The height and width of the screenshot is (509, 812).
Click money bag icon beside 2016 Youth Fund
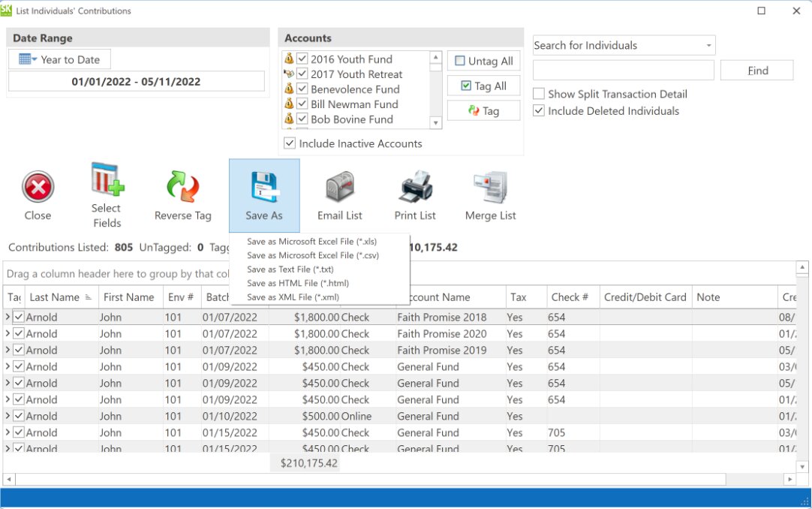pyautogui.click(x=289, y=59)
